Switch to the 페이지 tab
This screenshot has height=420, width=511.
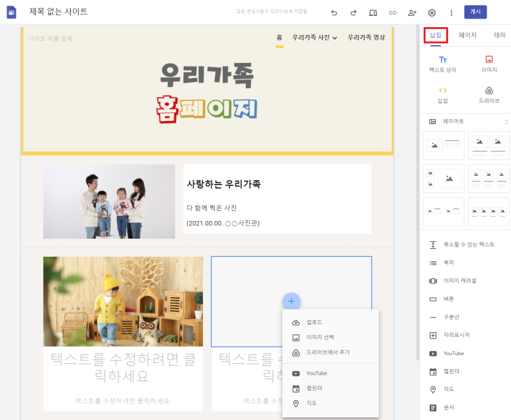[x=467, y=35]
